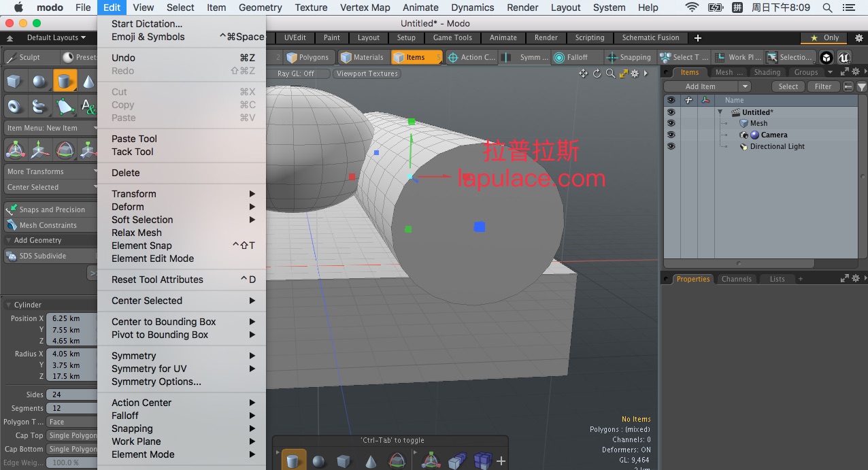
Task: Click the SDS Subdivide button
Action: pos(52,256)
